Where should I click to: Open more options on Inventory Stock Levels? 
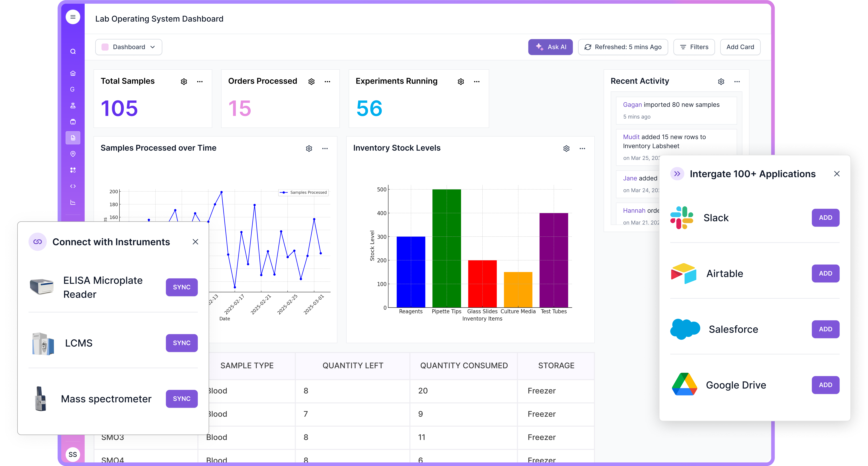(582, 149)
